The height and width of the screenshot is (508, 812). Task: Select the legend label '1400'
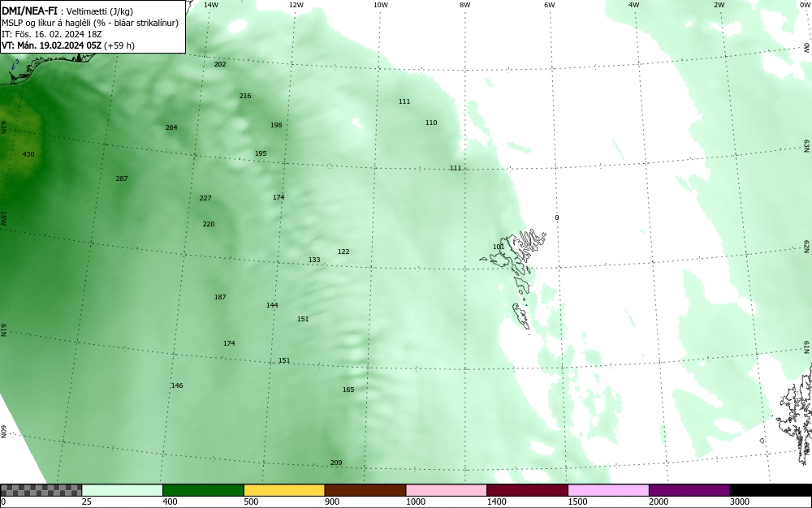(x=497, y=502)
